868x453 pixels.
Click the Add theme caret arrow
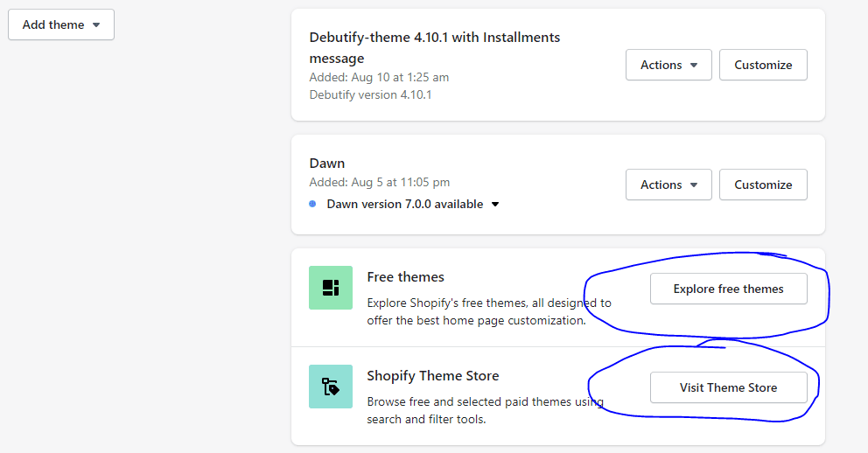[96, 24]
